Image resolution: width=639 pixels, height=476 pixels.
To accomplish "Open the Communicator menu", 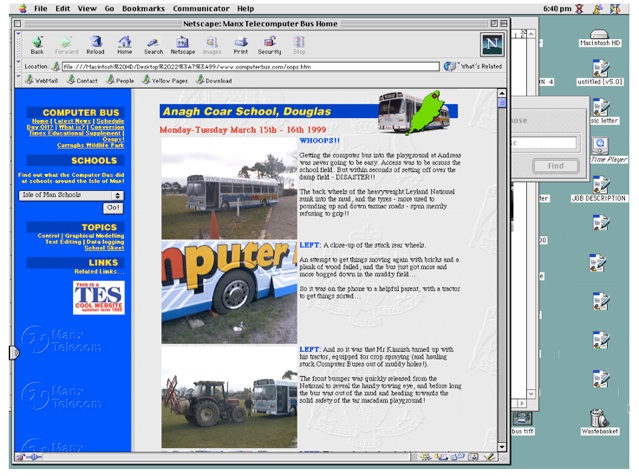I will [x=202, y=8].
